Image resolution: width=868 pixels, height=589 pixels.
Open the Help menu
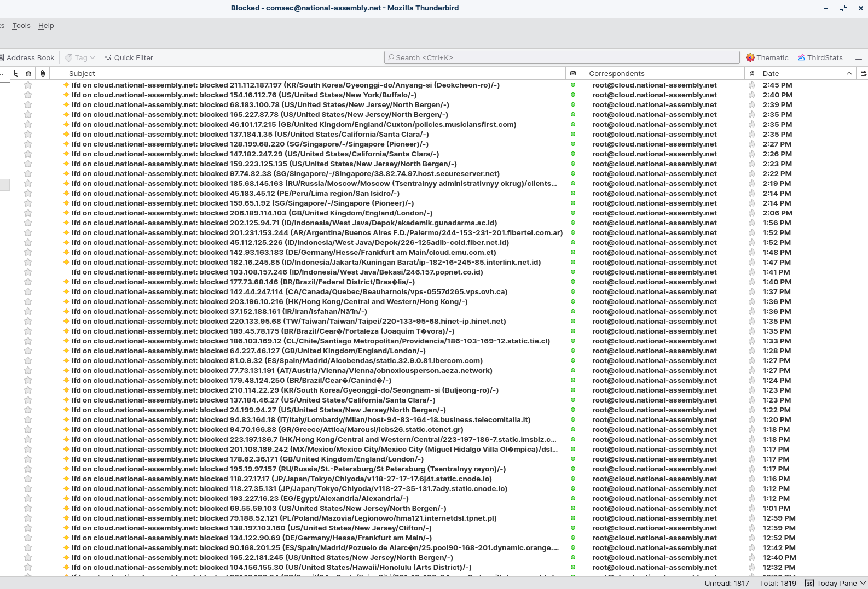(46, 26)
